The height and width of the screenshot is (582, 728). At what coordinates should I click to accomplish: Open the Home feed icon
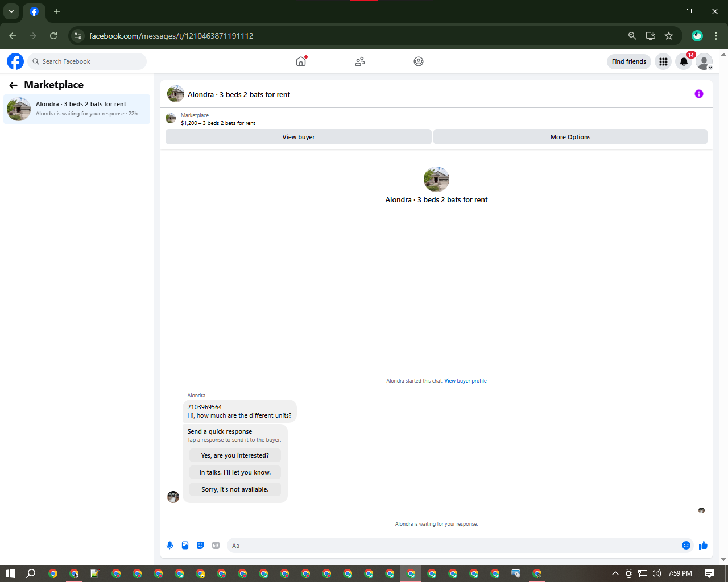pyautogui.click(x=301, y=61)
